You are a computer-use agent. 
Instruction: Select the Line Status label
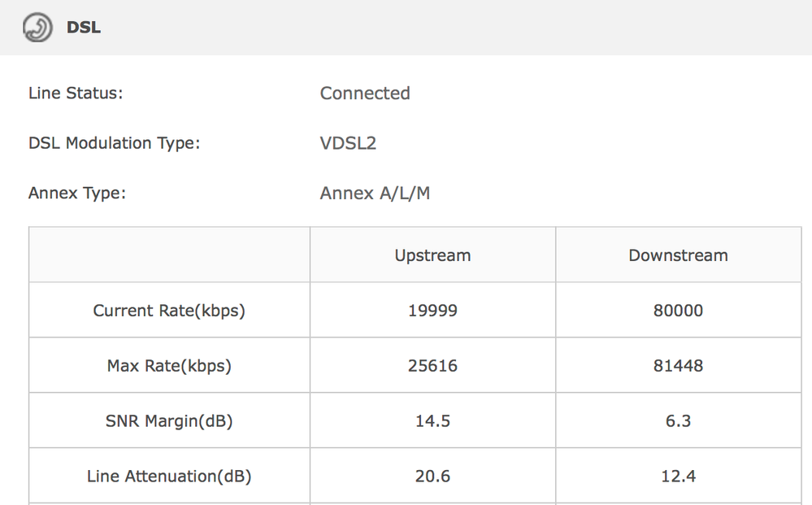point(76,94)
